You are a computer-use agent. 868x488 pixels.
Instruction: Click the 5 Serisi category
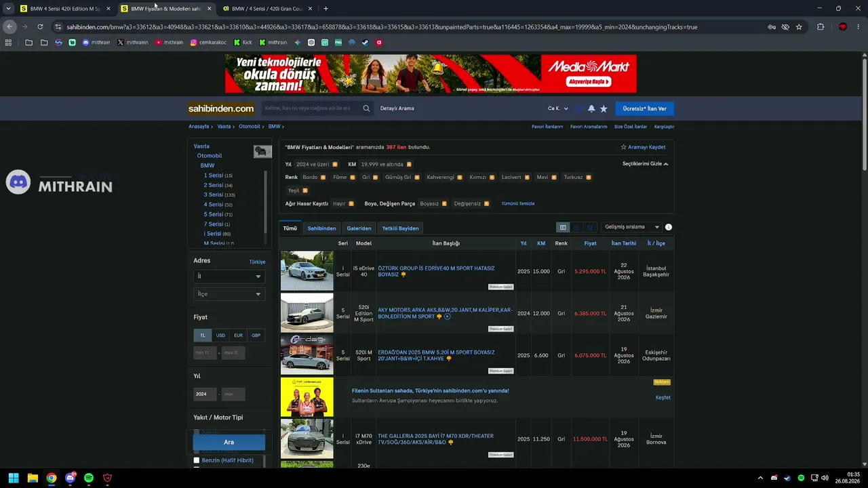(214, 214)
